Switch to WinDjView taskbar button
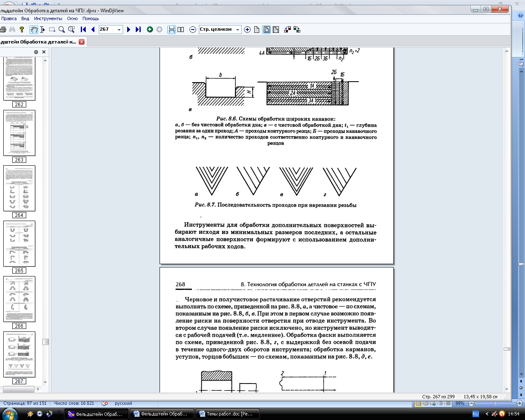This screenshot has width=525, height=420. click(96, 414)
